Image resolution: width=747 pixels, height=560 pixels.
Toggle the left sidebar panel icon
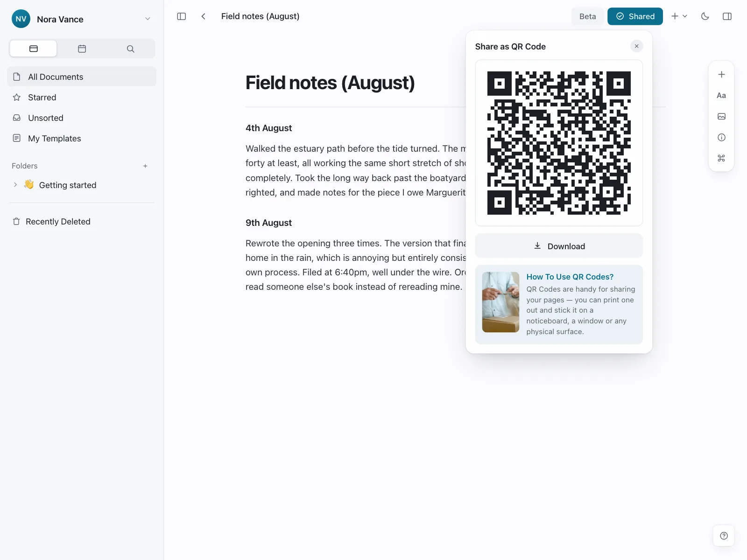(182, 16)
